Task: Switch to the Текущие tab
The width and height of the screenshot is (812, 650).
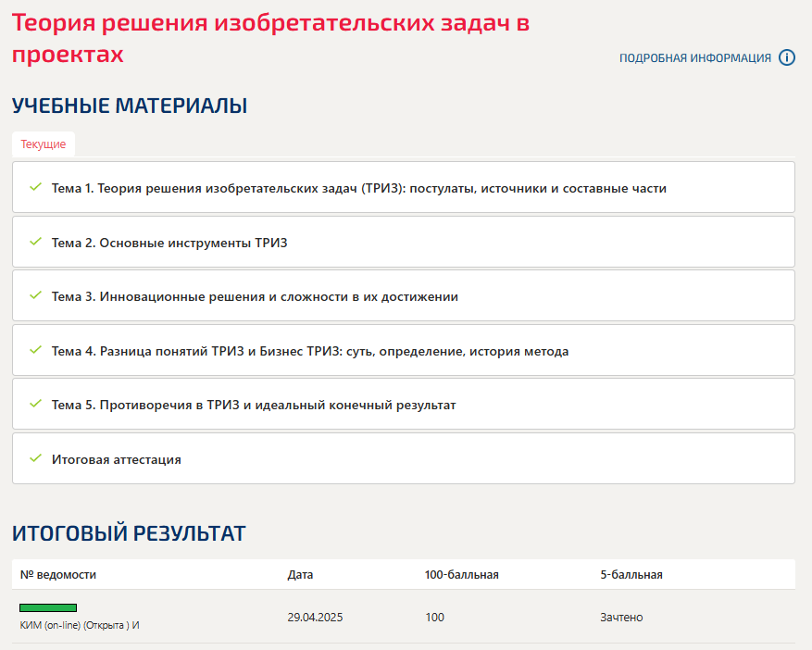Action: 44,144
